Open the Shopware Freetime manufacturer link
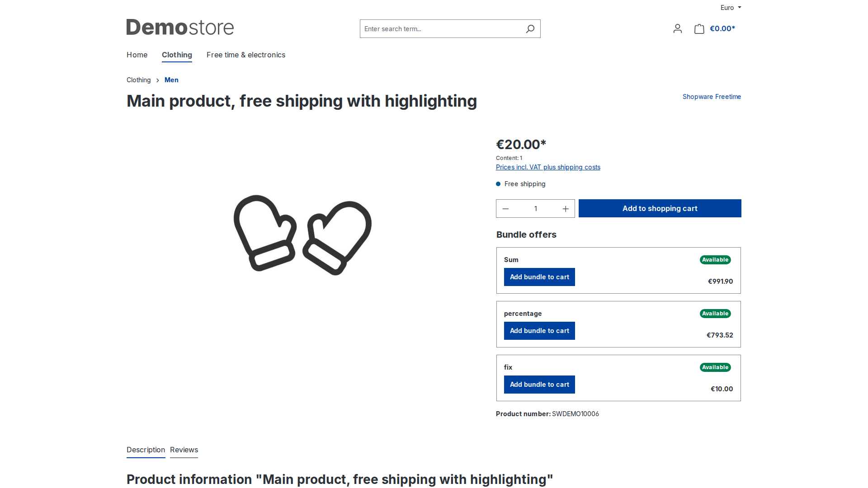 [712, 97]
